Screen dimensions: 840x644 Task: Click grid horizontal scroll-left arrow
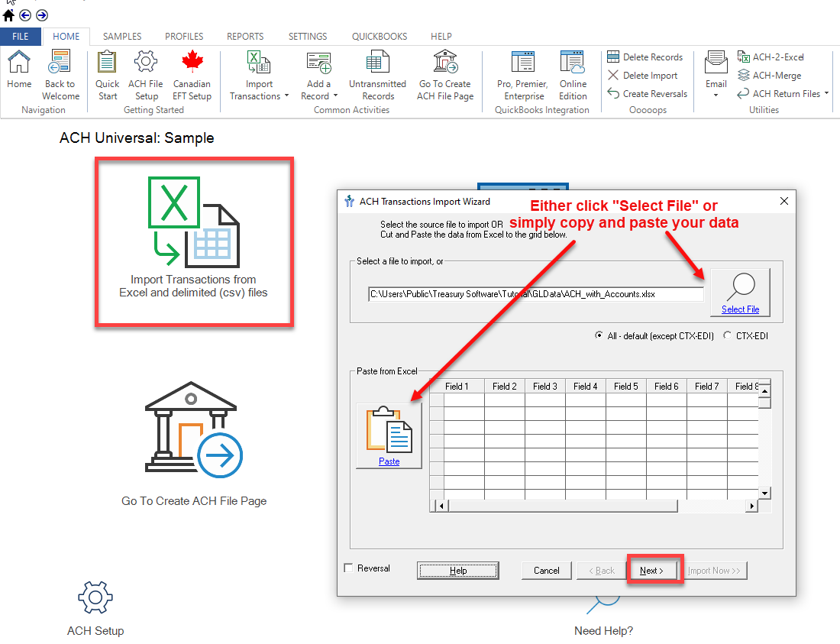pos(441,506)
